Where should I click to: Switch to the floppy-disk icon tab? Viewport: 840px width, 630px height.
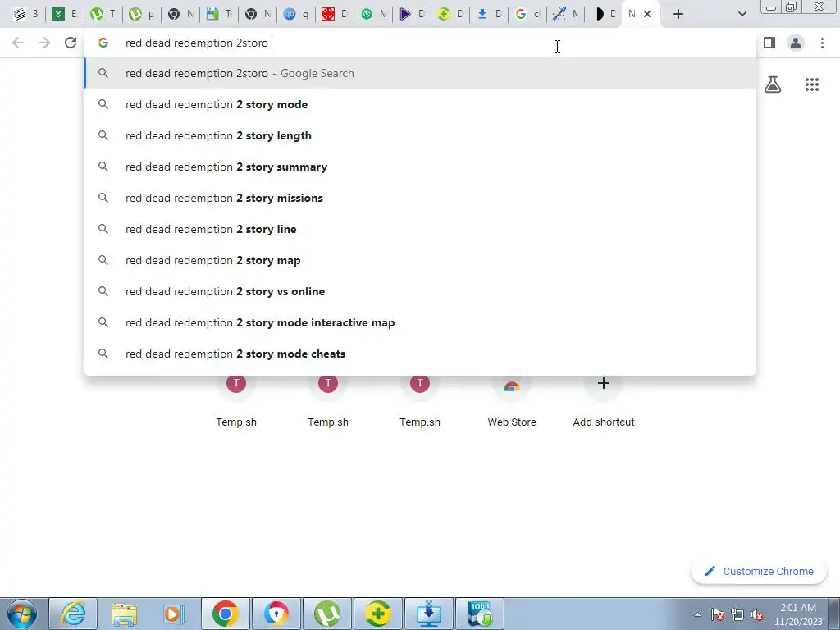(218, 14)
